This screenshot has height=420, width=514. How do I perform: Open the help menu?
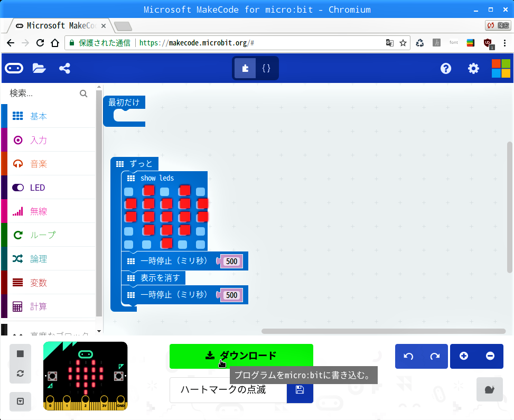pyautogui.click(x=446, y=68)
